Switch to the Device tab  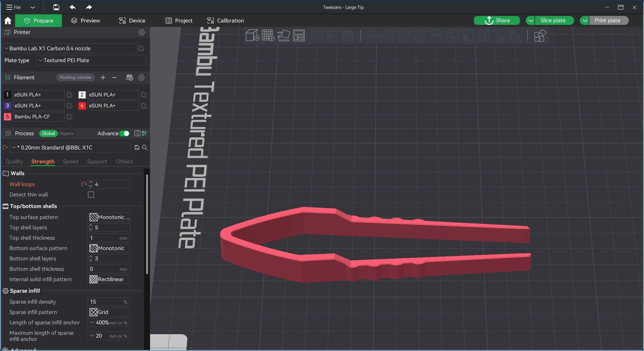(132, 20)
